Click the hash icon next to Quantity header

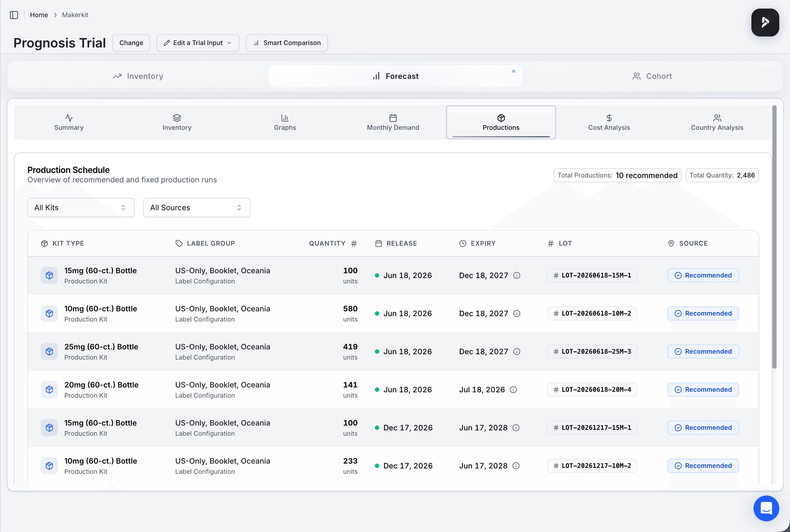(354, 243)
